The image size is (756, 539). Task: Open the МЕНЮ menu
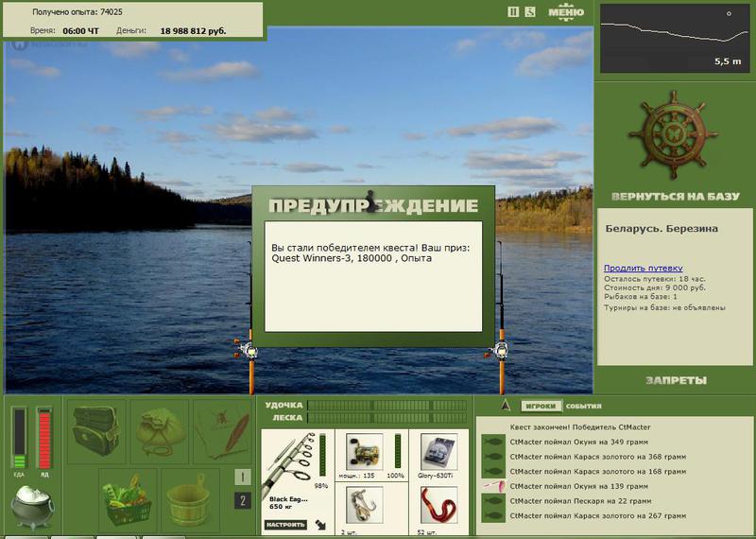(x=566, y=12)
